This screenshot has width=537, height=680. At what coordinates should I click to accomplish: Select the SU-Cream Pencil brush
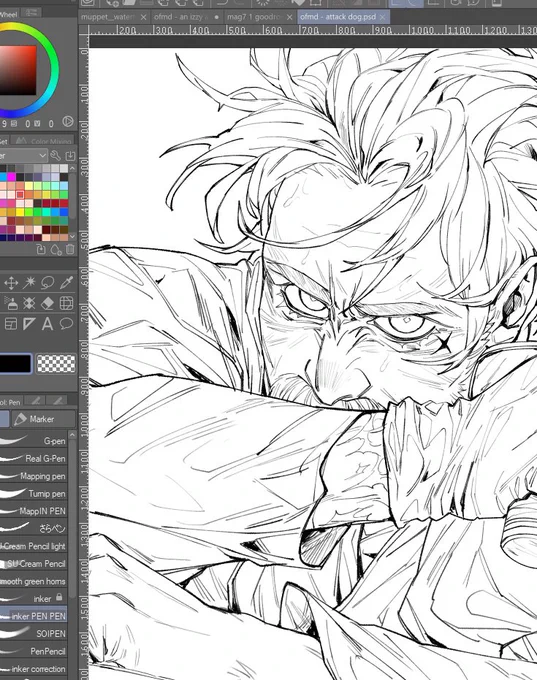[33, 564]
